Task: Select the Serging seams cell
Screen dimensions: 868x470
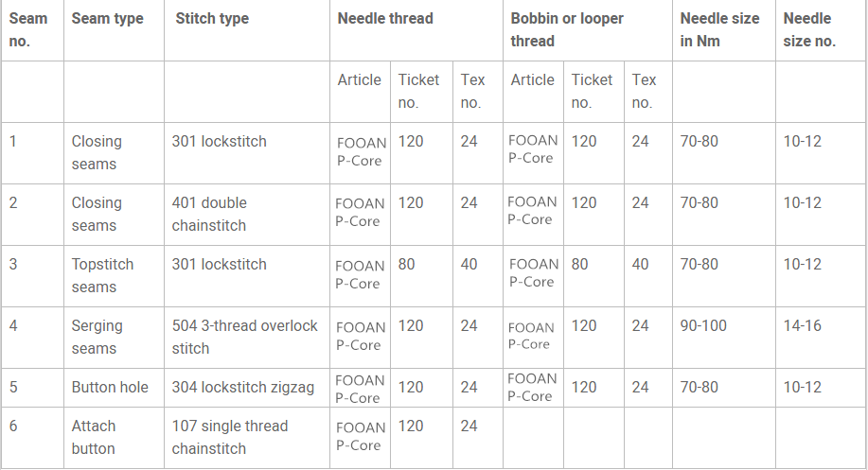Action: point(114,338)
